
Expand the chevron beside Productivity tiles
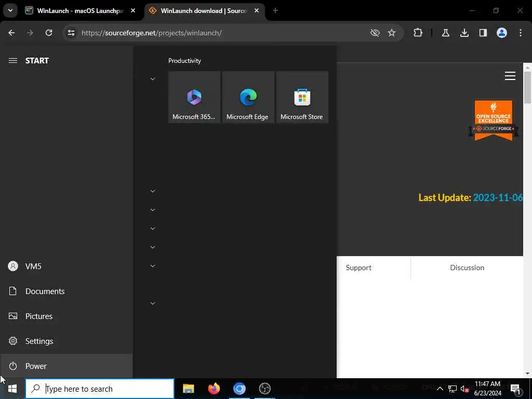153,79
